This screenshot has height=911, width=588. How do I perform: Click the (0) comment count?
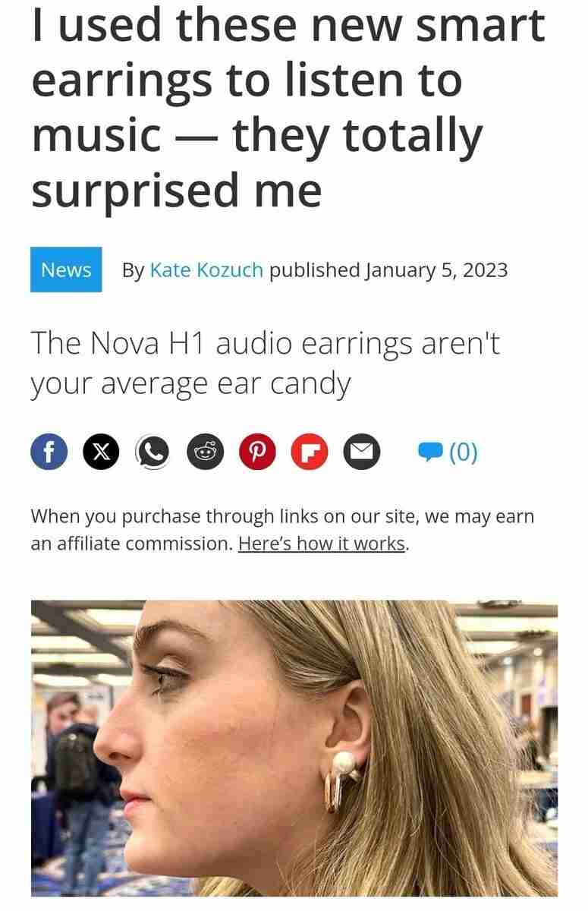point(464,452)
